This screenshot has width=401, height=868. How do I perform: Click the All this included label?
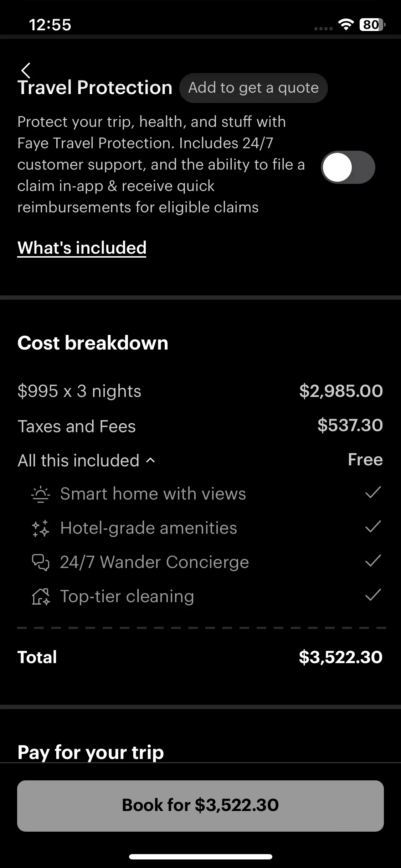tap(78, 460)
